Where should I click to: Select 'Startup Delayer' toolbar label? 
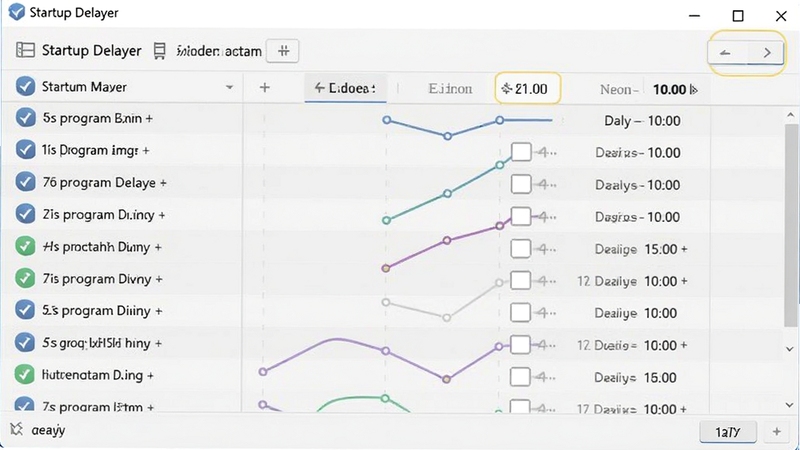point(92,51)
